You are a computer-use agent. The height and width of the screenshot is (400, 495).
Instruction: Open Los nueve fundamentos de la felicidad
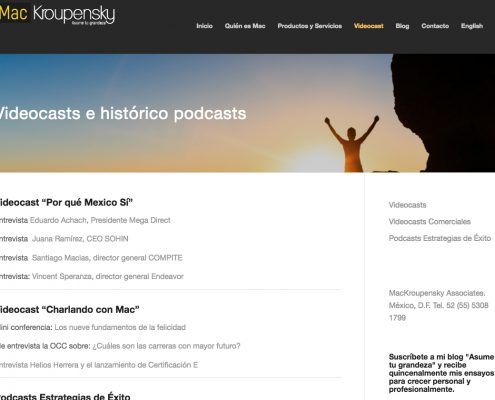[120, 327]
